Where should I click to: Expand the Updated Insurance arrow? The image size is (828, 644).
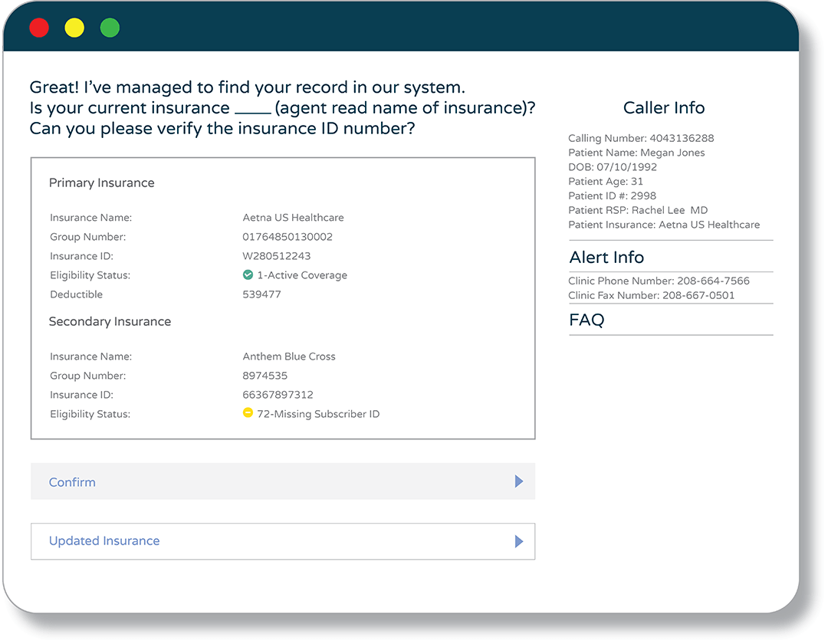tap(519, 541)
